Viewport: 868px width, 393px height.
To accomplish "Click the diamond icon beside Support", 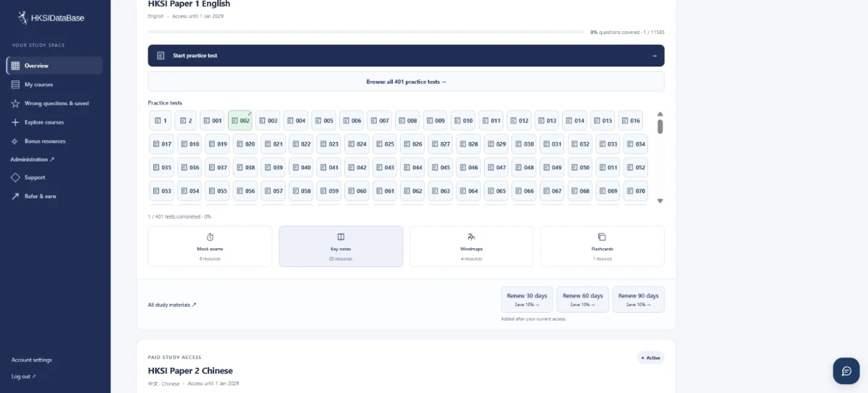I will click(x=15, y=177).
